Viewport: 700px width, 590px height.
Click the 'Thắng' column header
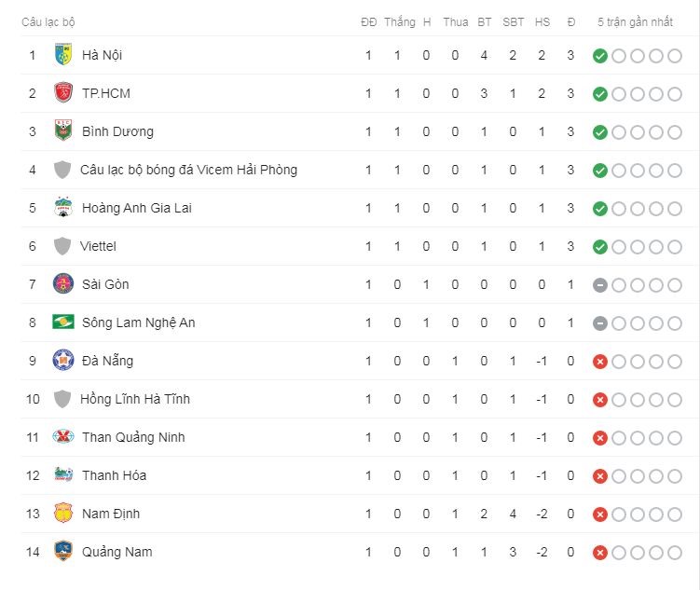400,21
